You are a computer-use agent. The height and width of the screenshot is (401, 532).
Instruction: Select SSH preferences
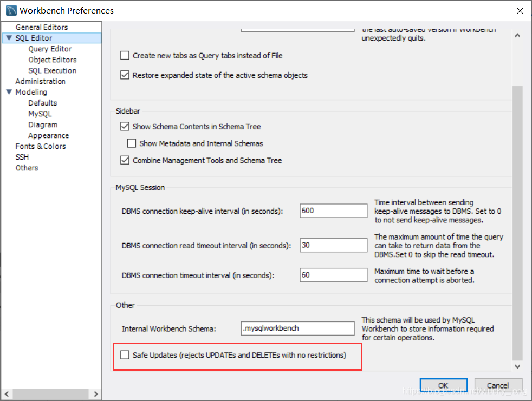coord(22,157)
